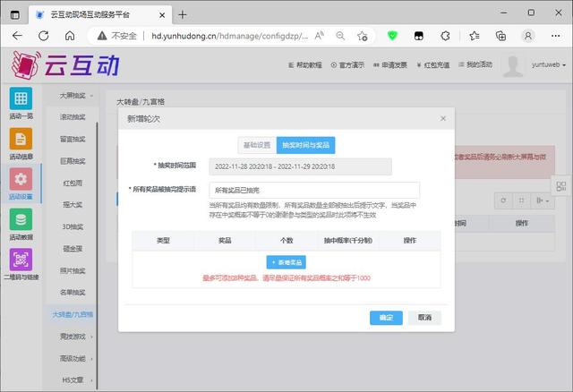This screenshot has width=573, height=392.
Task: Open the 红包充值 link
Action: tap(433, 65)
